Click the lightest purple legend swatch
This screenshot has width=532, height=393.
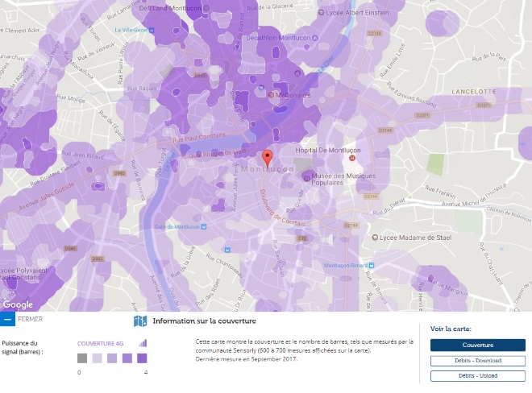tap(97, 358)
